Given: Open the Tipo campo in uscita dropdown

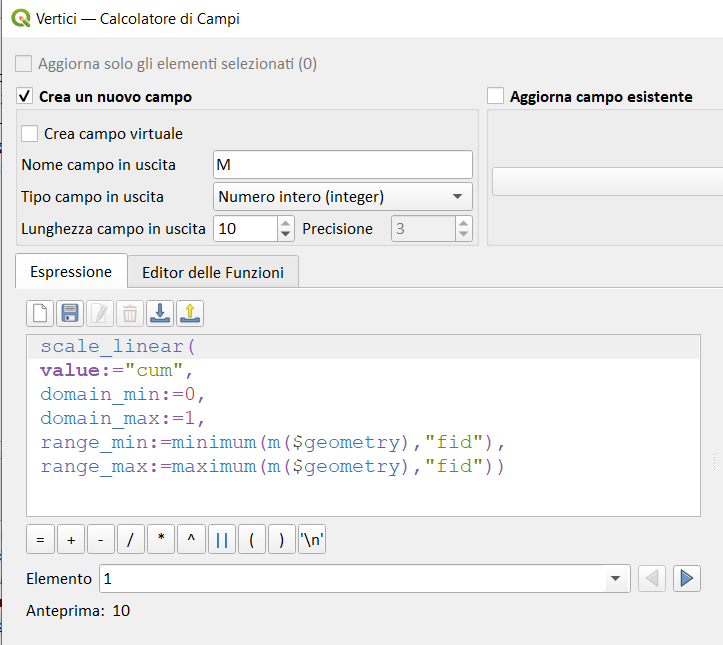Looking at the screenshot, I should coord(343,197).
